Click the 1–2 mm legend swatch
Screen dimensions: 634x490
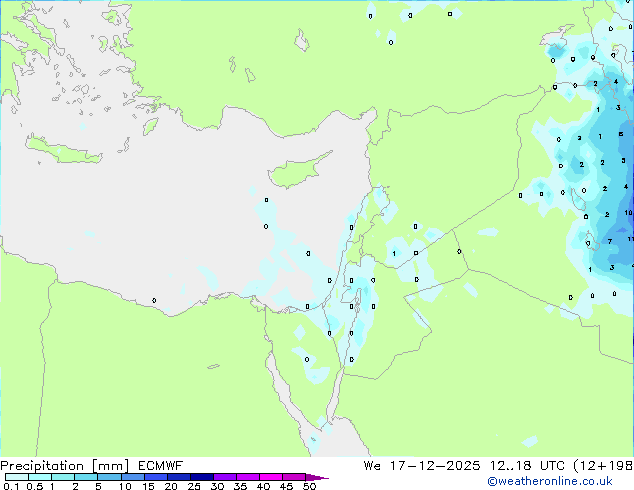[63, 477]
